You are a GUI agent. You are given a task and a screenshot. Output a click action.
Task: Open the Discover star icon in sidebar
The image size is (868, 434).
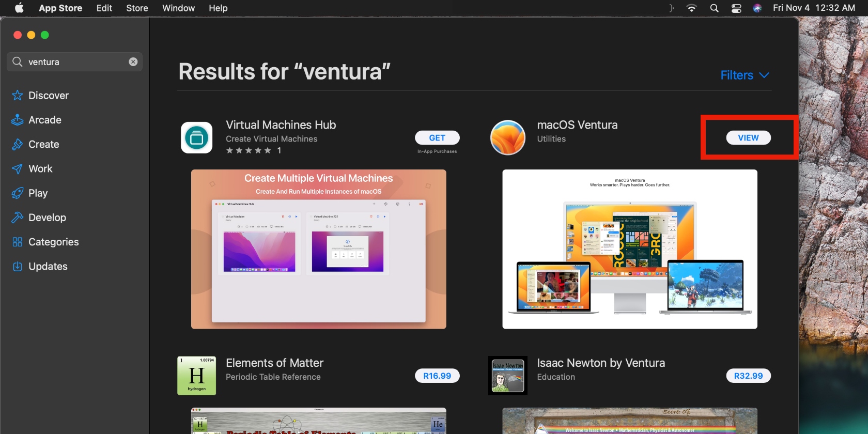(18, 96)
